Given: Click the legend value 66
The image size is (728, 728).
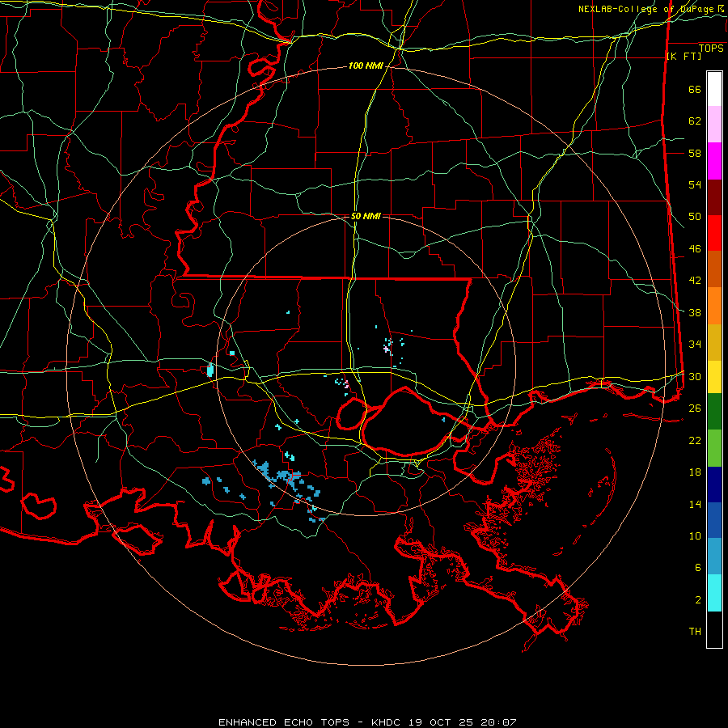Looking at the screenshot, I should (x=695, y=90).
